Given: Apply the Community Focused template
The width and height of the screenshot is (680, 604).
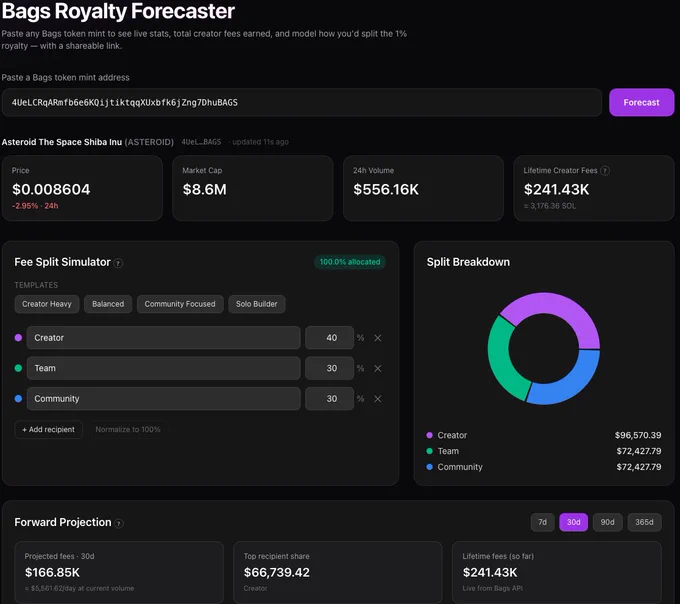Looking at the screenshot, I should (x=180, y=304).
